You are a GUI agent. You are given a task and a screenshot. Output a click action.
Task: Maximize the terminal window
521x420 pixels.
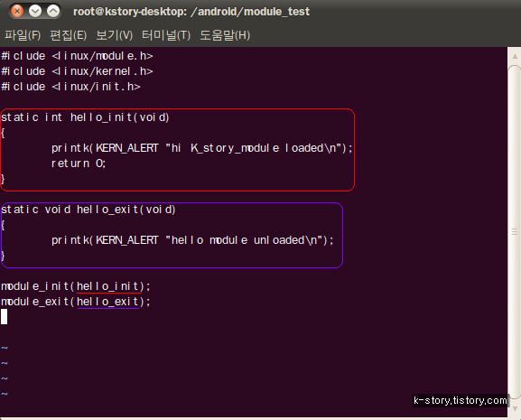53,12
